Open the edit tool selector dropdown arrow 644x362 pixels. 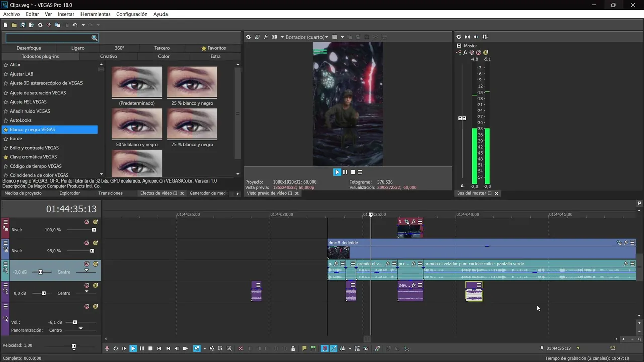[x=204, y=348]
